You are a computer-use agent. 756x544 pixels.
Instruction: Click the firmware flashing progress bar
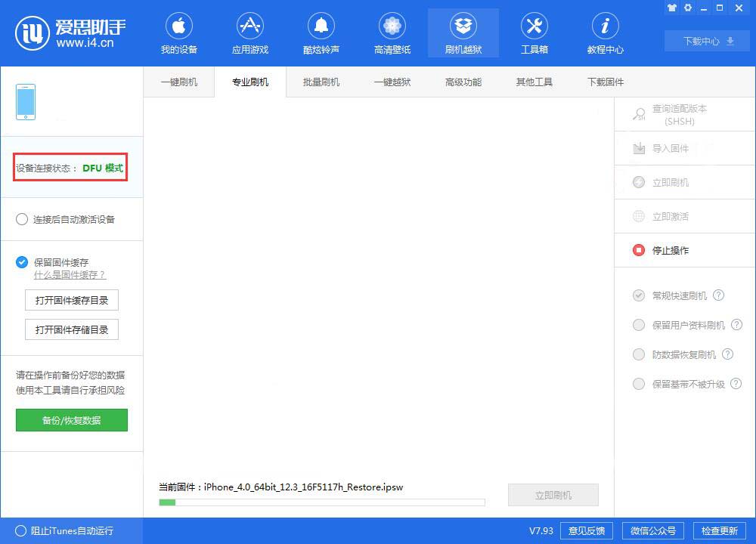click(321, 502)
